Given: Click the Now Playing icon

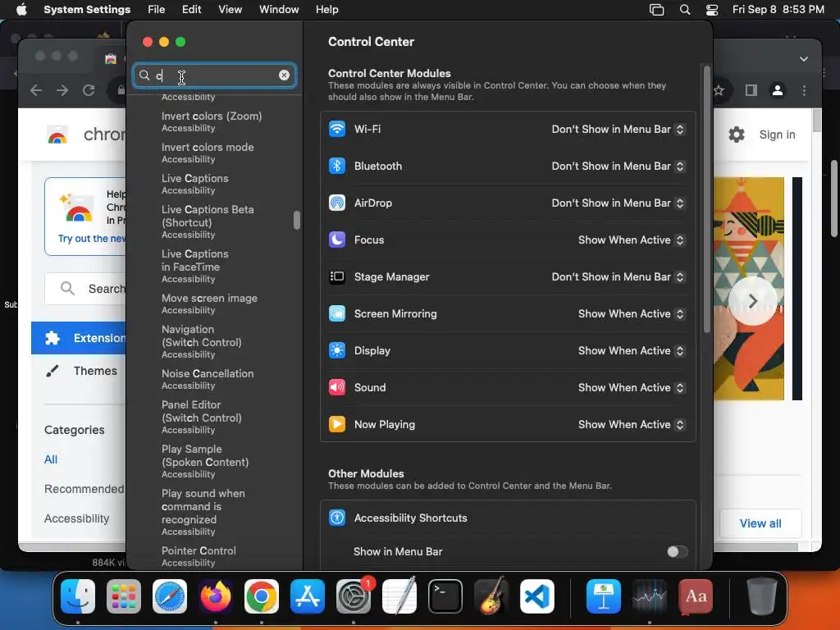Looking at the screenshot, I should (x=337, y=424).
